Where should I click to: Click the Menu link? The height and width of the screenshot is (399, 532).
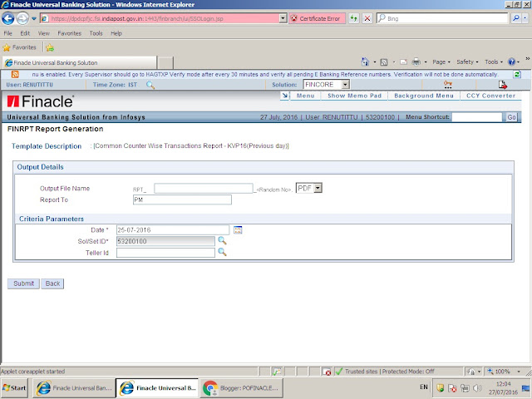305,96
